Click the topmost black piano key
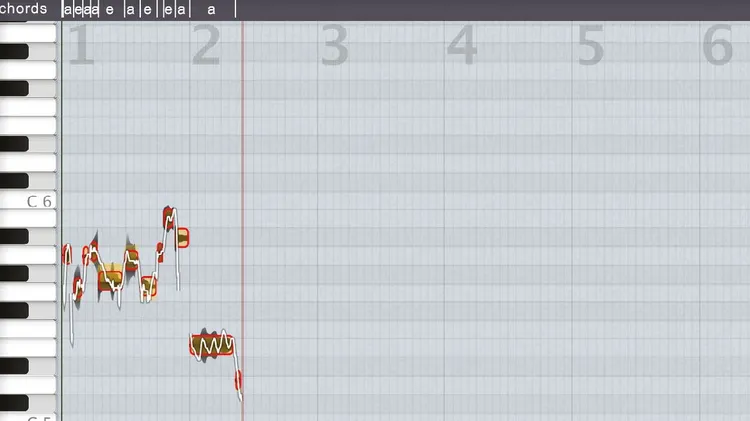Image resolution: width=750 pixels, height=421 pixels. [14, 51]
